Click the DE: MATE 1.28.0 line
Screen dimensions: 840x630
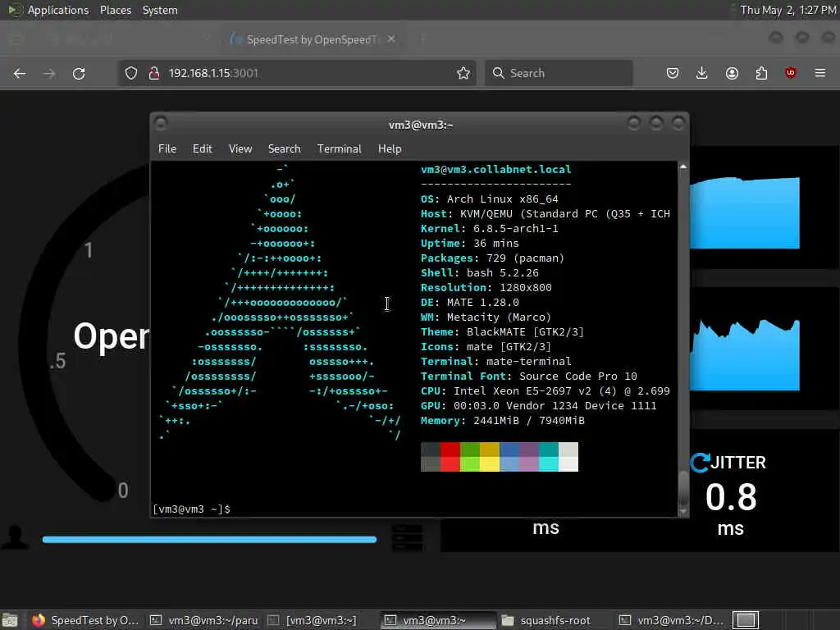point(470,303)
